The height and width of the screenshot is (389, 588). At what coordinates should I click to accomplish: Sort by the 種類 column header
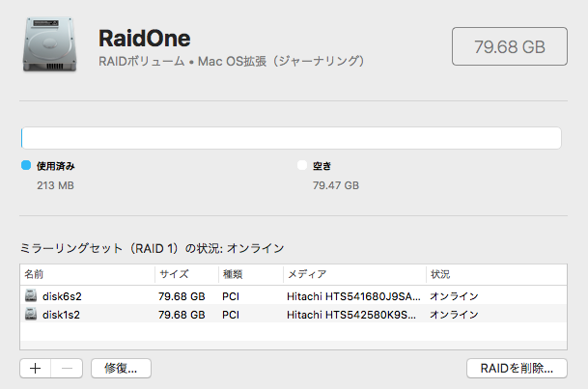(x=251, y=274)
